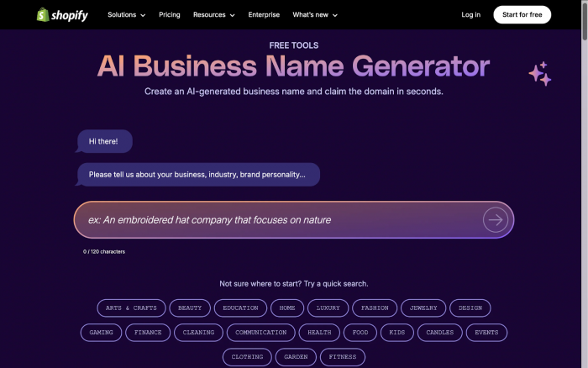Select the Fitness category chip

[x=343, y=357]
